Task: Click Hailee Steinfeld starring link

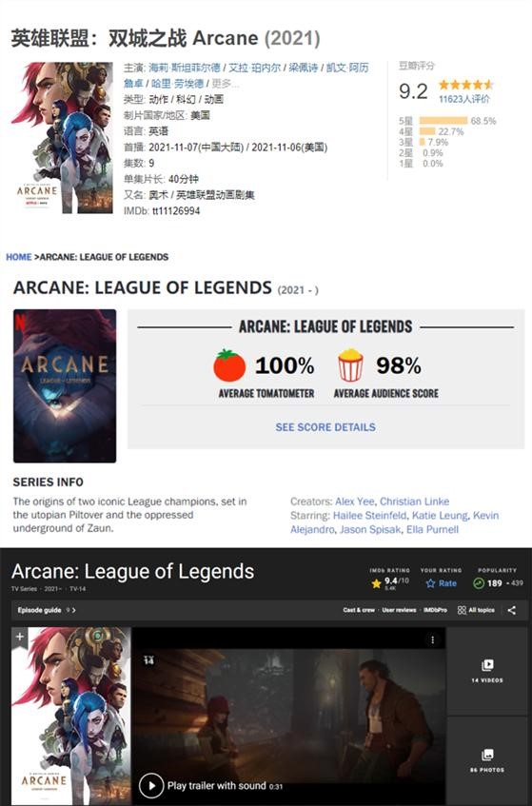Action: coord(369,516)
